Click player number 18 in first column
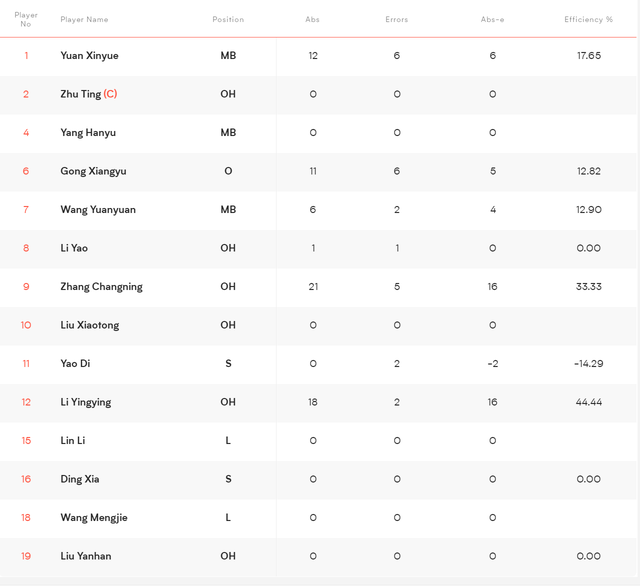The width and height of the screenshot is (640, 588). pos(26,518)
